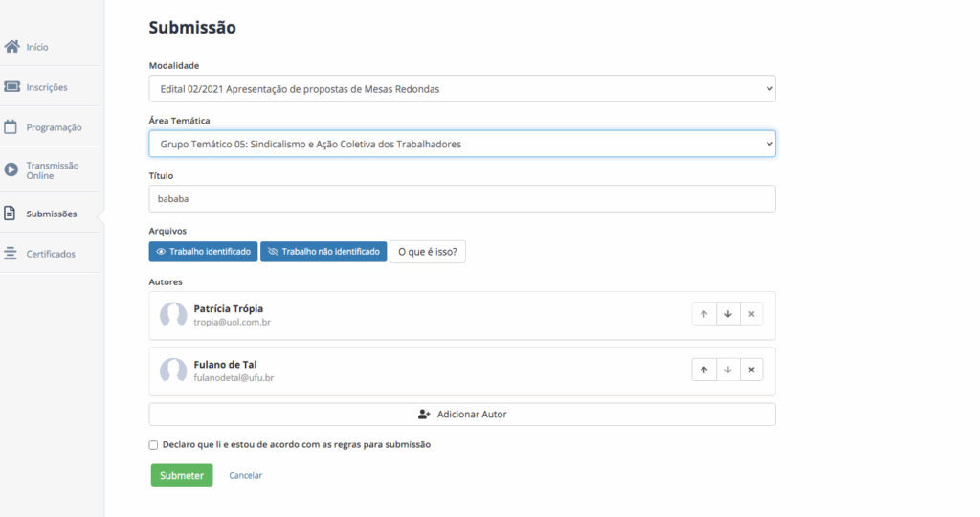The height and width of the screenshot is (517, 980).
Task: Click the home icon beside Início
Action: pyautogui.click(x=12, y=47)
